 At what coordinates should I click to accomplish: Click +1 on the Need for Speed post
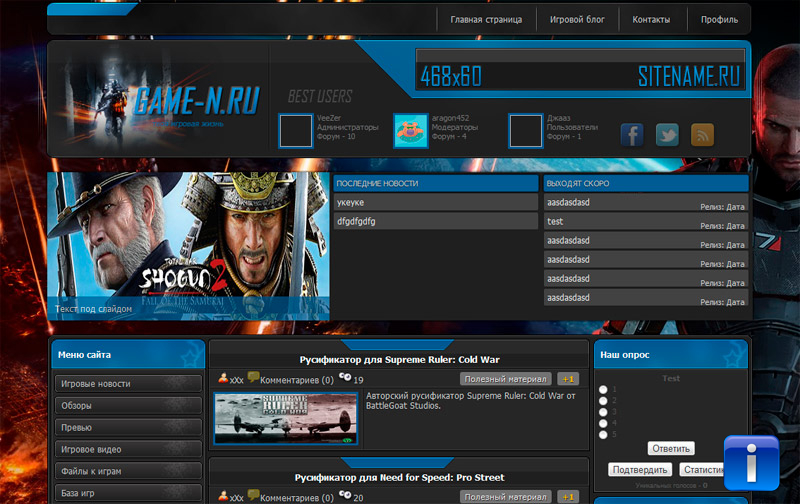(x=568, y=497)
